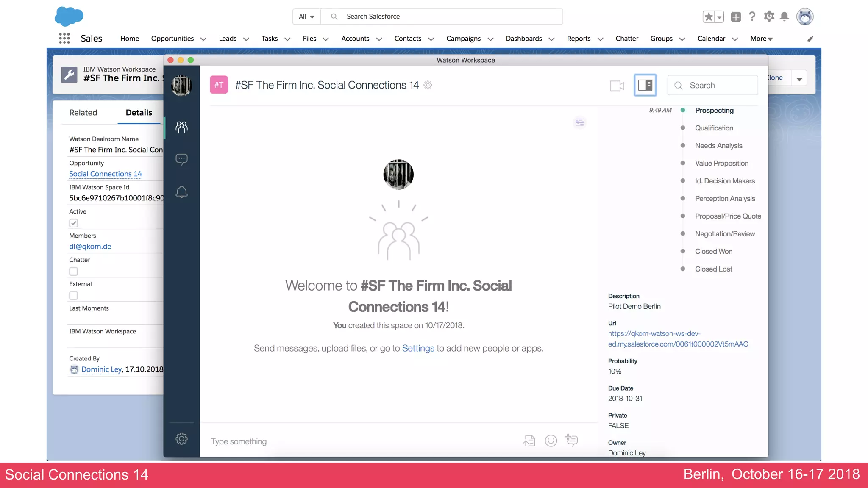Expand the Accounts nav chevron

[379, 39]
